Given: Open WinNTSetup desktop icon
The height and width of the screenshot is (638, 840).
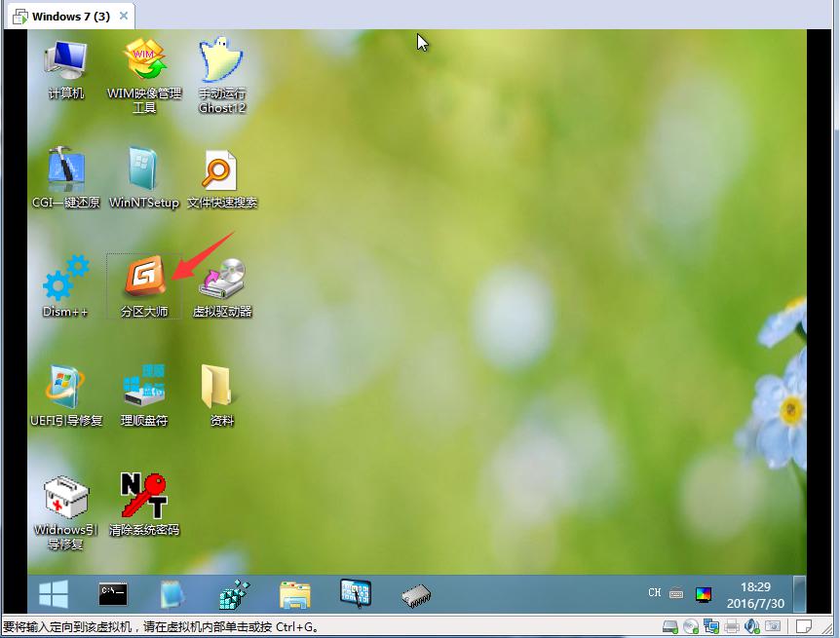Looking at the screenshot, I should pyautogui.click(x=144, y=179).
